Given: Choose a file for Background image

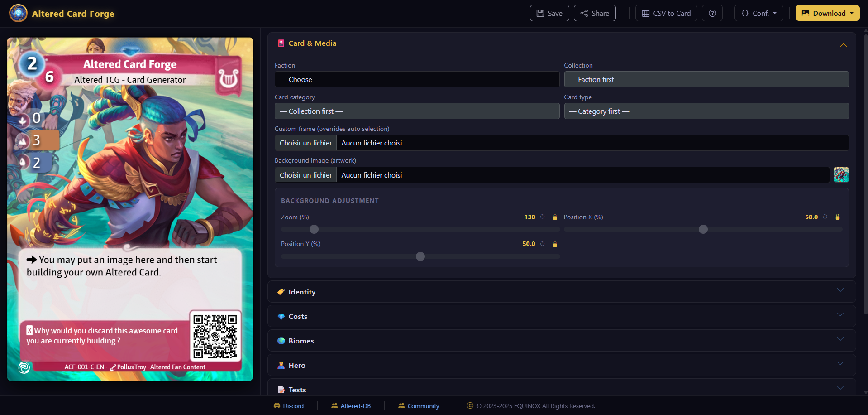Looking at the screenshot, I should pyautogui.click(x=305, y=175).
